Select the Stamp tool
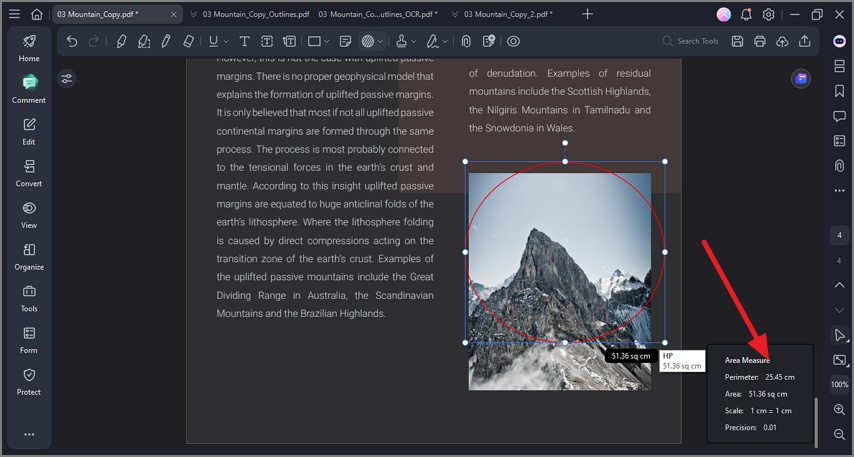854x457 pixels. point(401,41)
